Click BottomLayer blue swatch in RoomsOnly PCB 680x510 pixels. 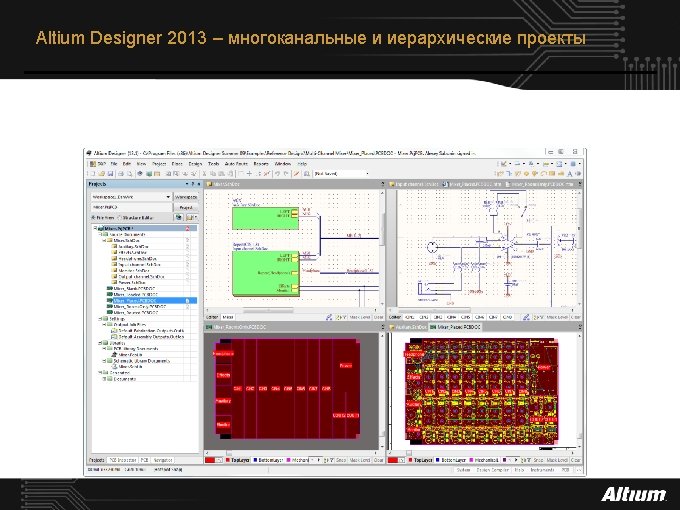point(255,460)
